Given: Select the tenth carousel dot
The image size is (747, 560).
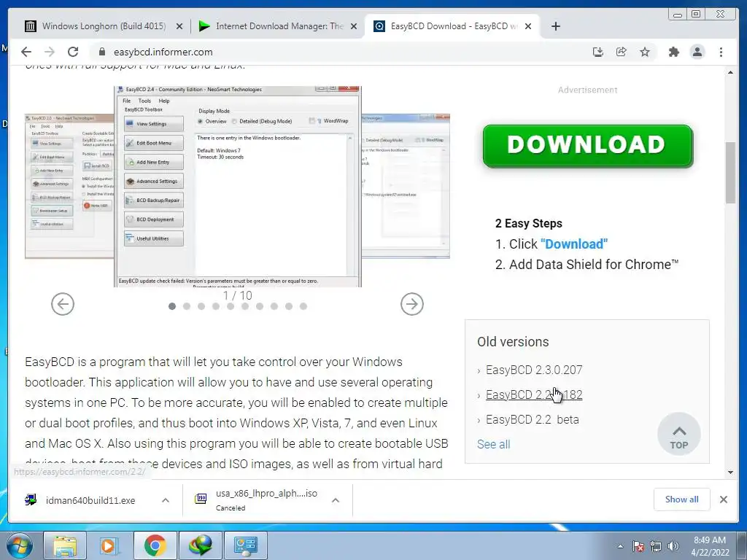Looking at the screenshot, I should (303, 306).
